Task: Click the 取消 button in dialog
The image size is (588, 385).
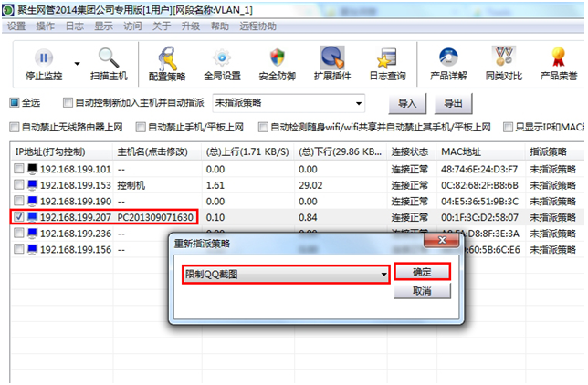Action: pyautogui.click(x=422, y=292)
